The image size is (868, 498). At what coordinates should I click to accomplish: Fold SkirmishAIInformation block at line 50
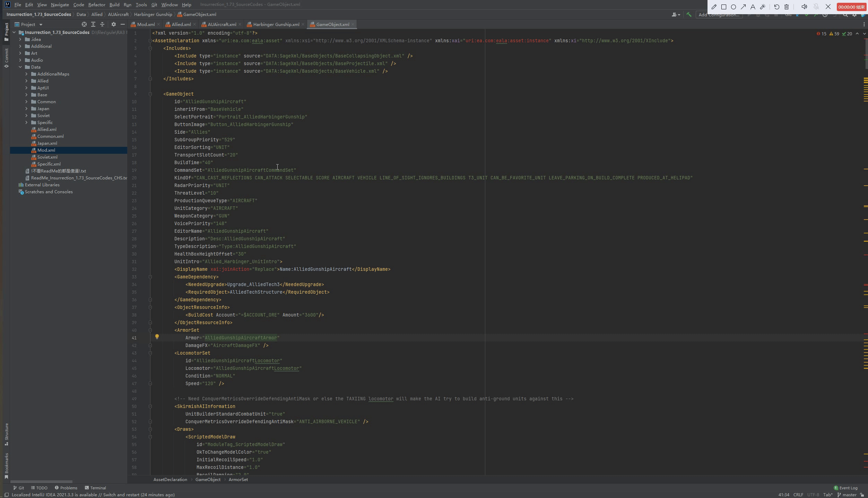click(150, 406)
